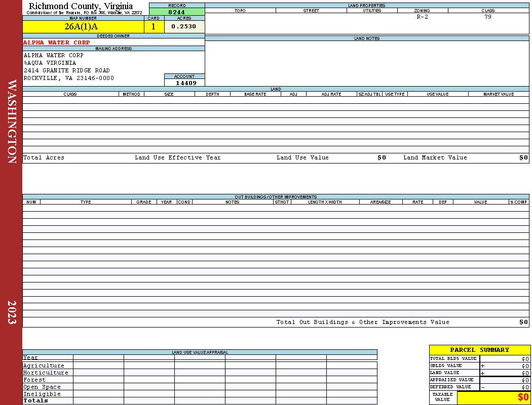Image resolution: width=532 pixels, height=405 pixels.
Task: Click the Open Space row label
Action: coord(42,387)
